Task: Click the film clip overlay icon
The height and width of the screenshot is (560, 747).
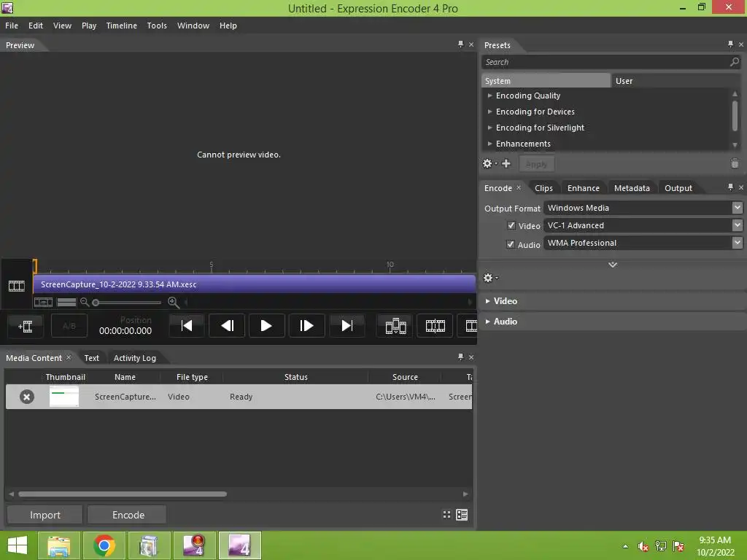Action: pos(395,326)
